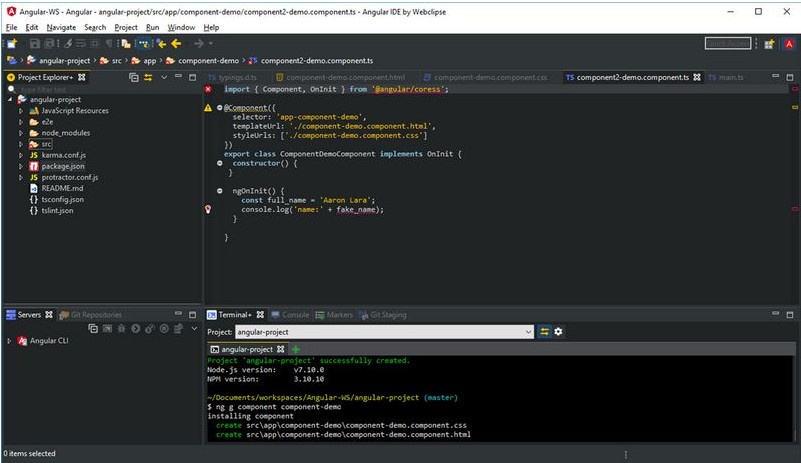Add new terminal tab with plus icon
Image resolution: width=801 pixels, height=463 pixels.
click(296, 349)
